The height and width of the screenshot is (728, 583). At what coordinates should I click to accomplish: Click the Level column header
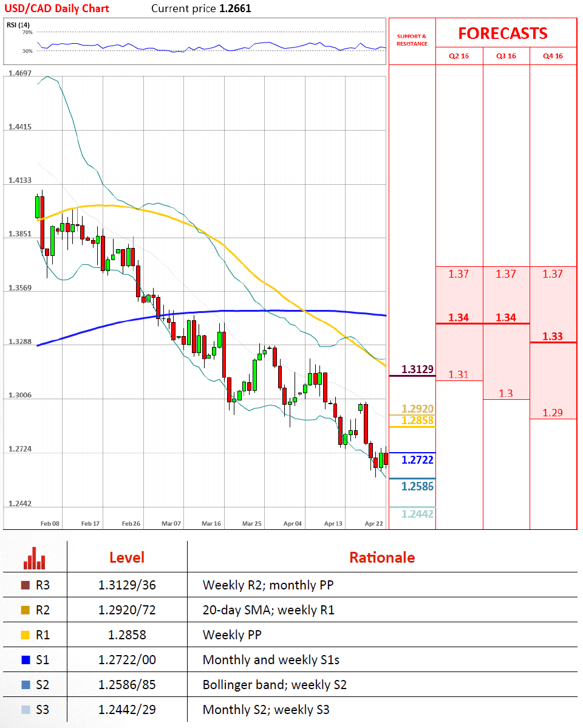(x=127, y=557)
